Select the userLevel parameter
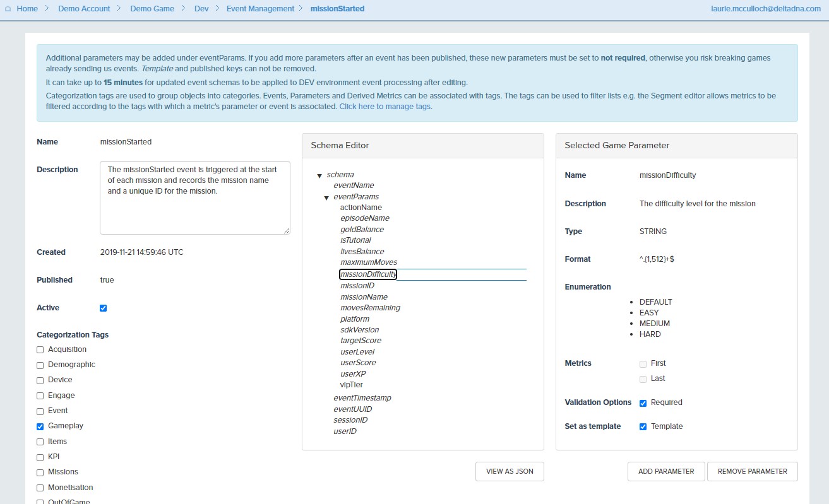Image resolution: width=829 pixels, height=504 pixels. (x=357, y=352)
